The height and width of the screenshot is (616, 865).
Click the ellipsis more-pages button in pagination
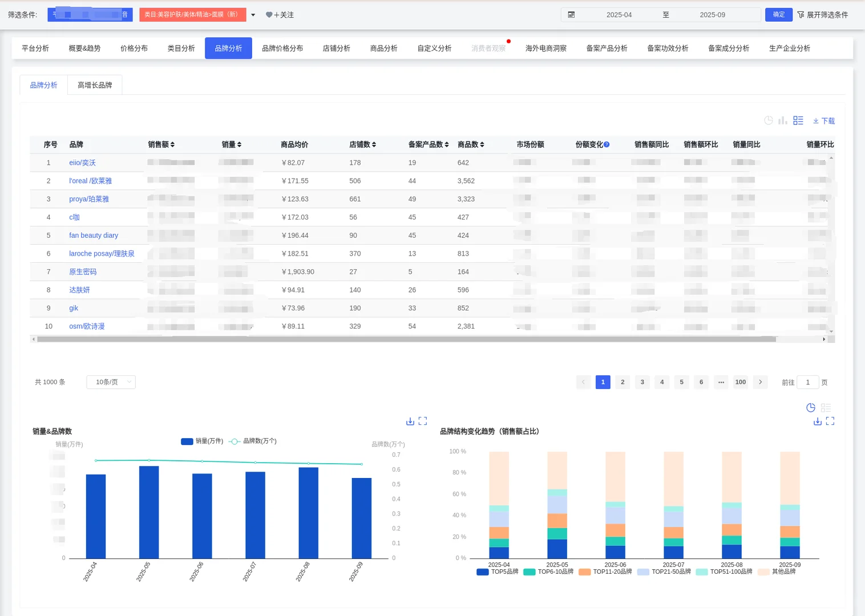click(x=721, y=382)
